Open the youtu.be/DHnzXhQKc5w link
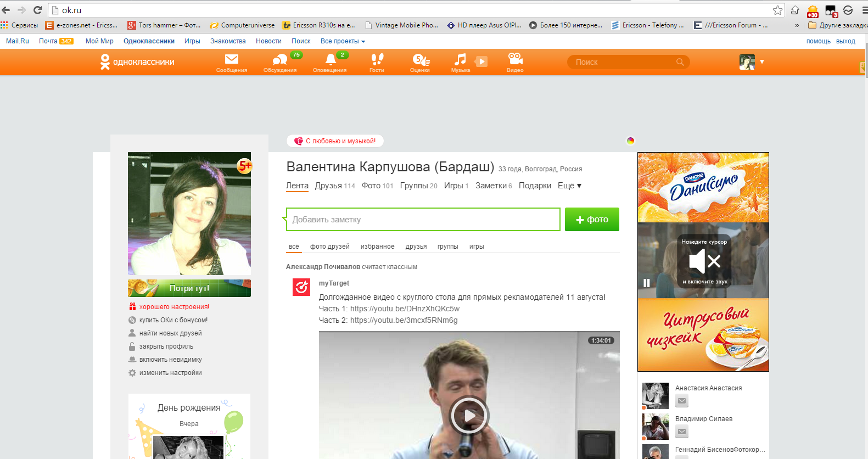 [x=405, y=309]
